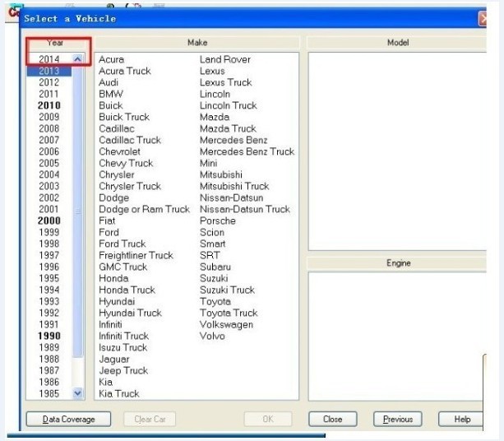The height and width of the screenshot is (441, 504).
Task: Choose Audi from the Make list
Action: click(109, 82)
